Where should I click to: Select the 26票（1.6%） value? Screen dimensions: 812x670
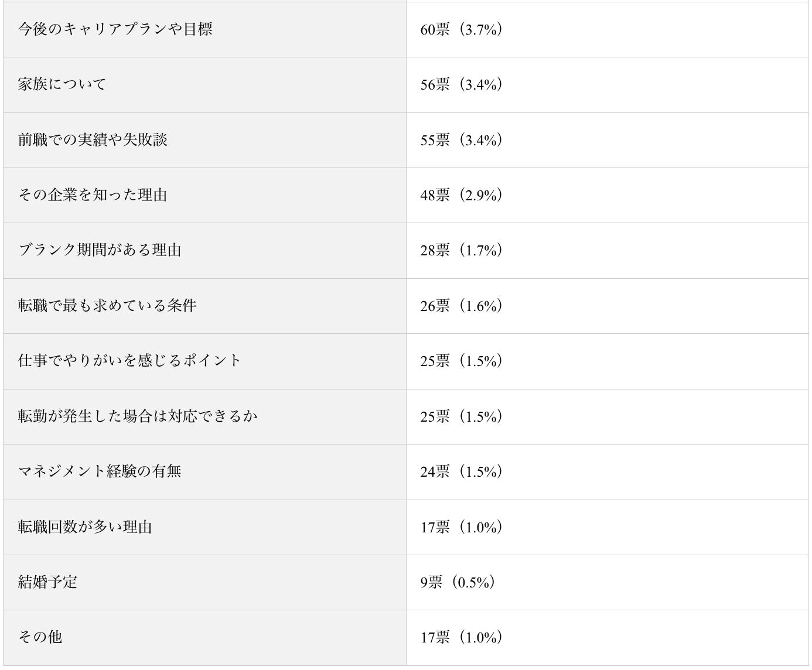[461, 306]
